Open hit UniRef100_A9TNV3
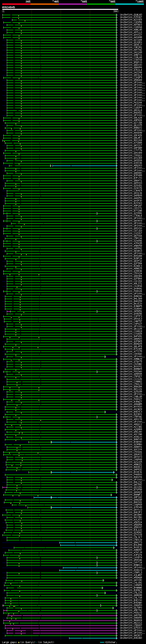 click(131, 25)
